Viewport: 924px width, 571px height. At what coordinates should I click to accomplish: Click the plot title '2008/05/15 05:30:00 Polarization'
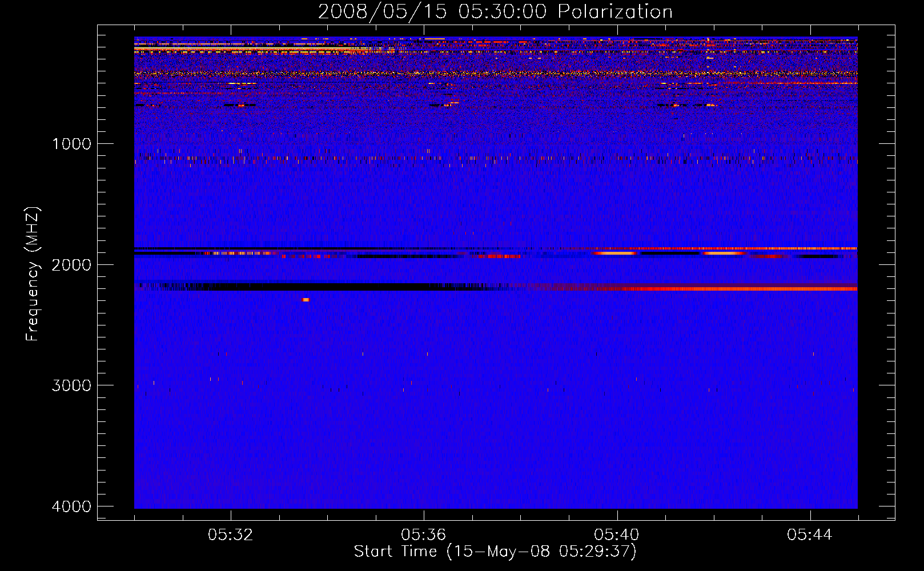(x=495, y=11)
